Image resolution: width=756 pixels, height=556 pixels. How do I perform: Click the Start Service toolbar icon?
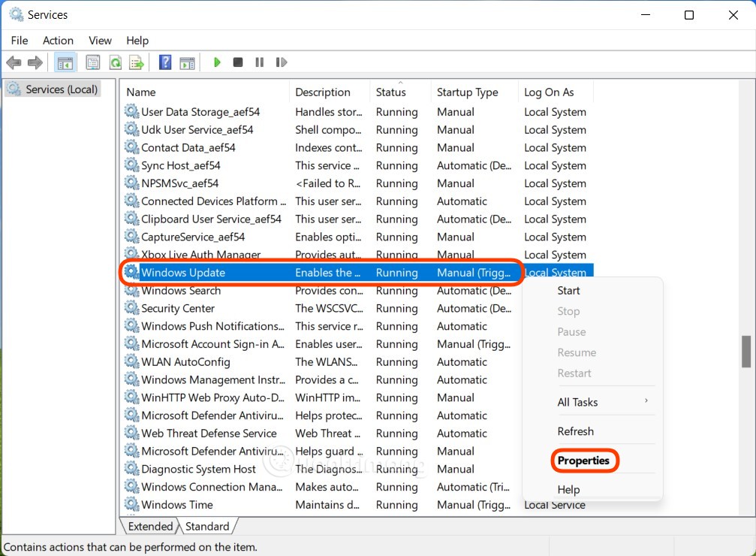pos(216,62)
